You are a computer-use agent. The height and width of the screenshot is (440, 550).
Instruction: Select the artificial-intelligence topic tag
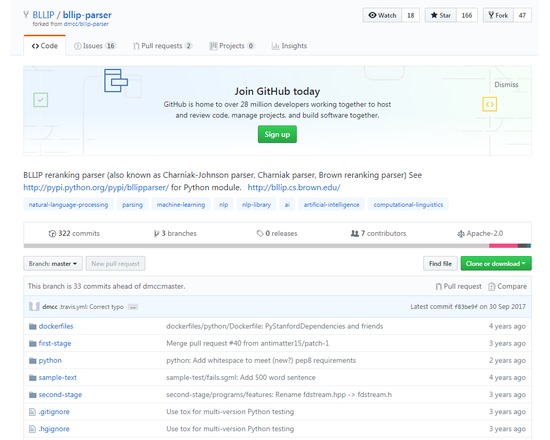(331, 205)
